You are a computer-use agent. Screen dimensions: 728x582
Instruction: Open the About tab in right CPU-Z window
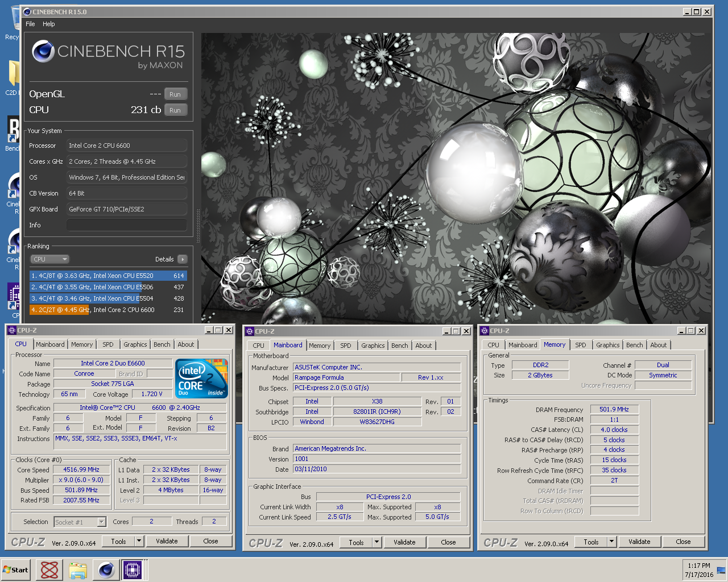point(659,345)
